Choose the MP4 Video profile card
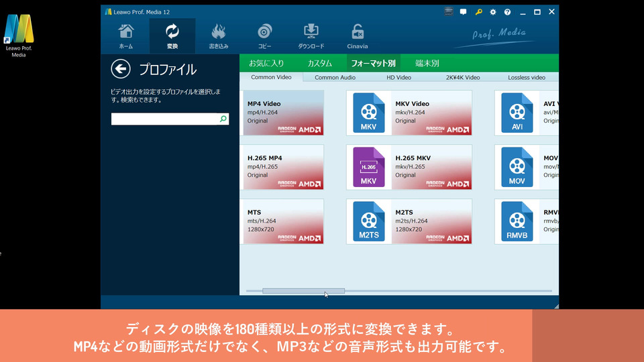Screen dimensions: 644x362 [x=283, y=113]
